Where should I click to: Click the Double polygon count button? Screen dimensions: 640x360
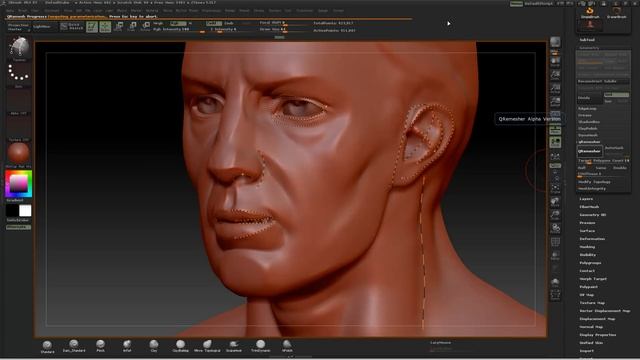click(620, 168)
